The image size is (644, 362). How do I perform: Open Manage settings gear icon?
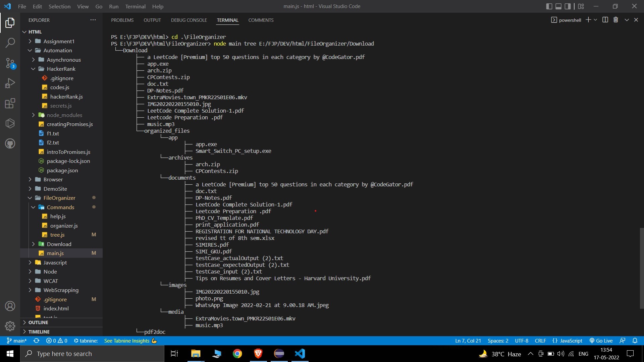[x=10, y=326]
